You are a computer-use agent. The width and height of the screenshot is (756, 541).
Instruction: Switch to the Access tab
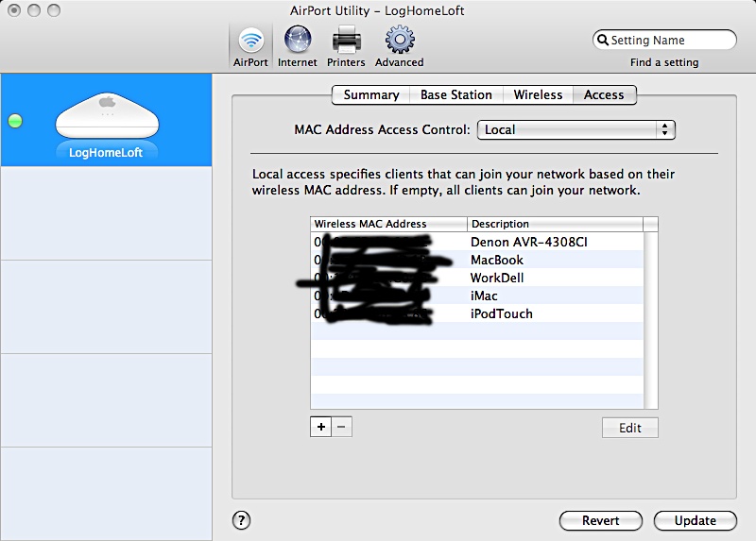(x=604, y=95)
